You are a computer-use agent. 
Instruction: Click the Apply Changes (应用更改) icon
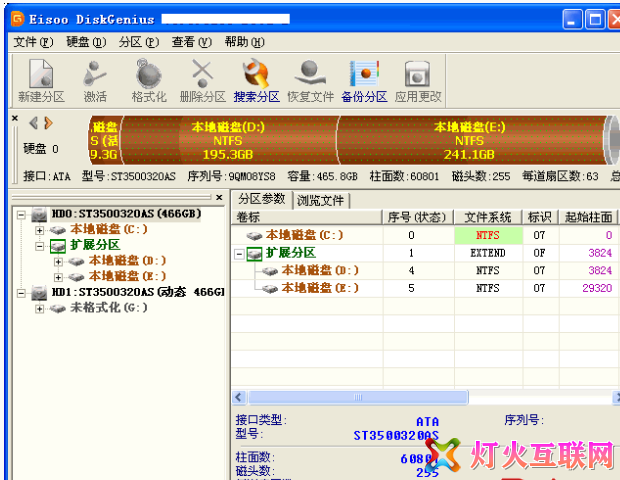click(418, 74)
